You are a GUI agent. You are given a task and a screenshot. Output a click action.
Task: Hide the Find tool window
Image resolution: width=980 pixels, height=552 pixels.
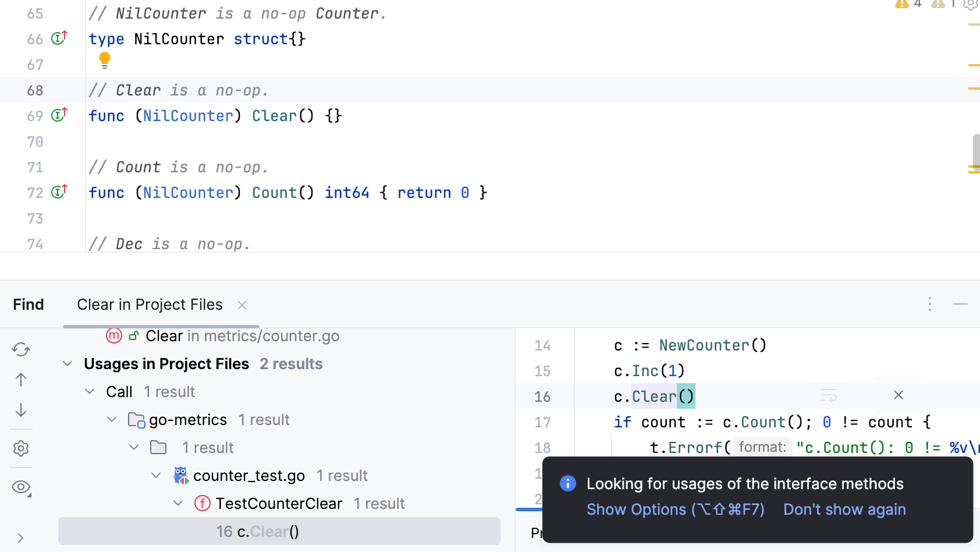[960, 304]
